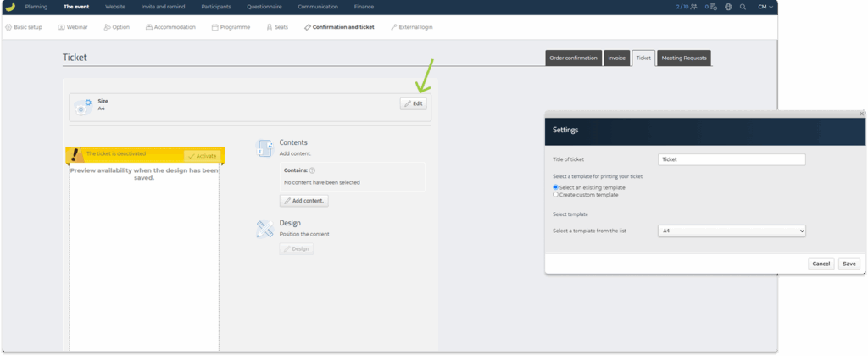Click the Title of ticket field
The width and height of the screenshot is (868, 356).
pos(732,159)
